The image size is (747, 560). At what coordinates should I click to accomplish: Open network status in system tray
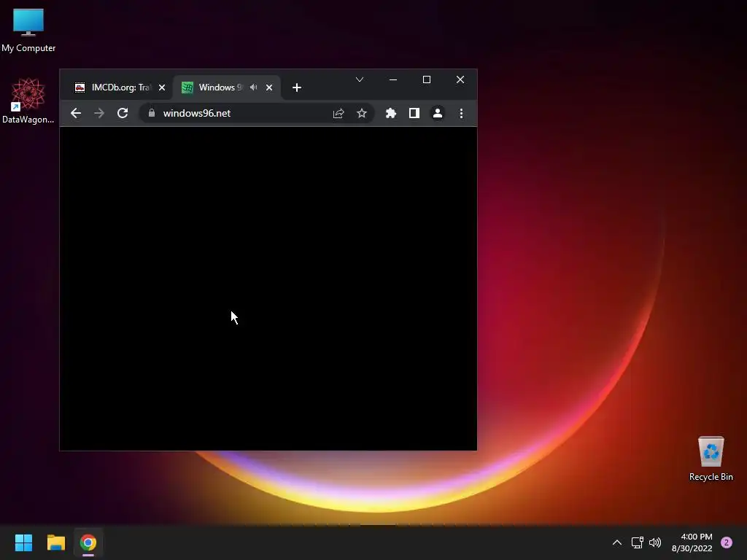(637, 542)
